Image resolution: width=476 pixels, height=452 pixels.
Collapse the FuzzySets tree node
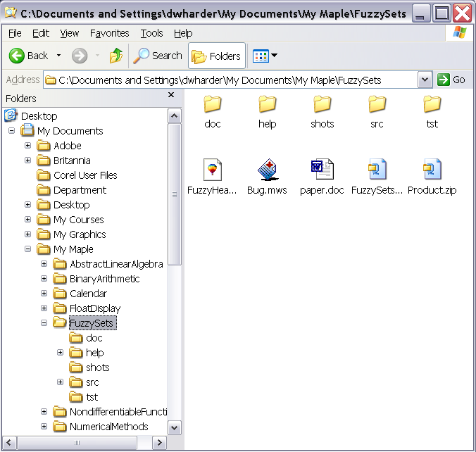[x=44, y=323]
